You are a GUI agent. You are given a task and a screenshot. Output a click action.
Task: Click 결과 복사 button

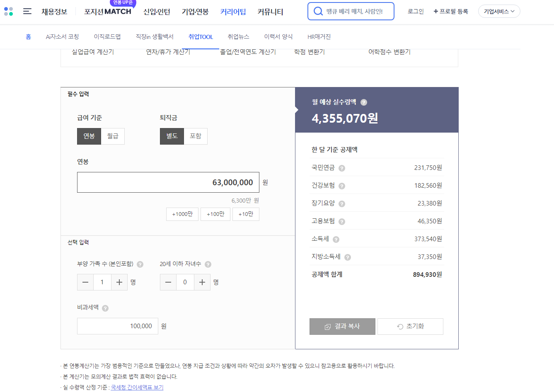pos(342,327)
